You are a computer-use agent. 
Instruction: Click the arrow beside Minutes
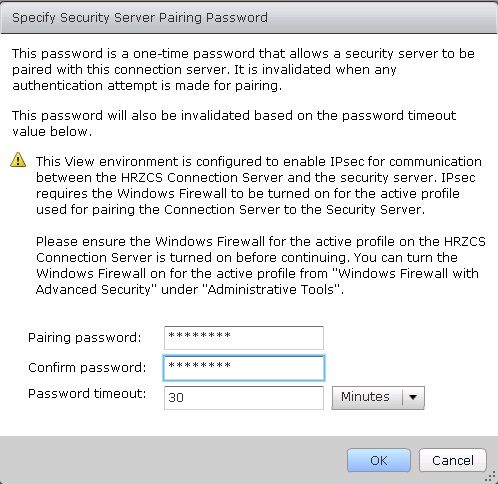click(x=413, y=397)
